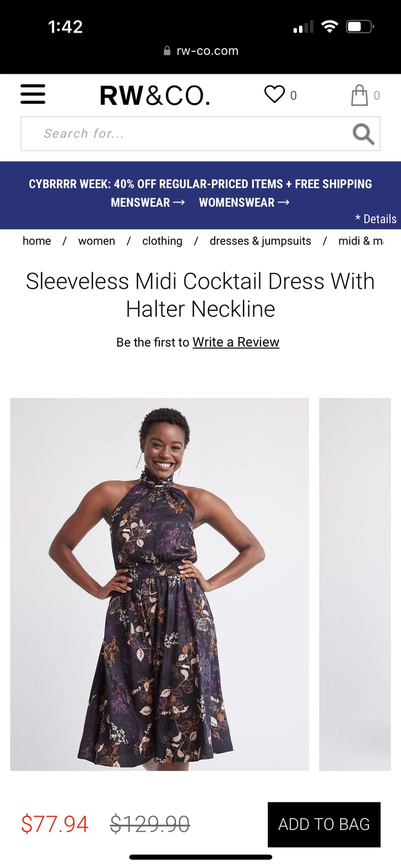View the next product image
The height and width of the screenshot is (868, 401).
click(355, 584)
